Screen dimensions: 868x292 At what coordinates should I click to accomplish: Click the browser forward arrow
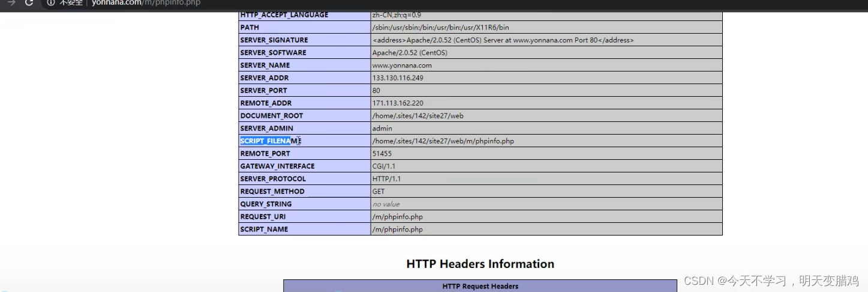11,2
